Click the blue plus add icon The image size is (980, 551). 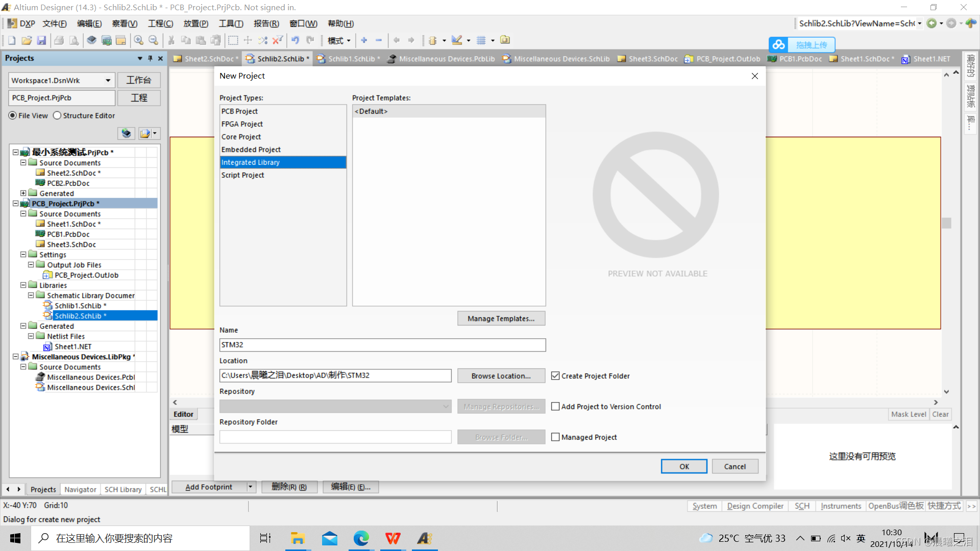tap(364, 40)
